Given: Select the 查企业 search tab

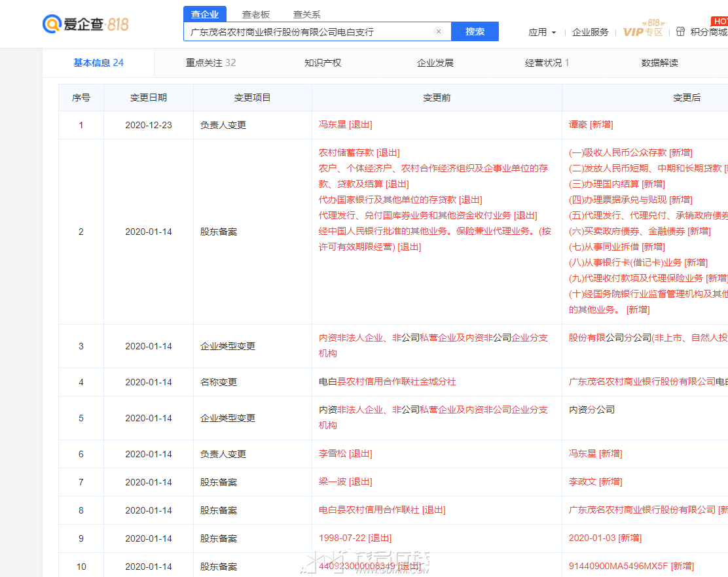Looking at the screenshot, I should click(x=205, y=14).
